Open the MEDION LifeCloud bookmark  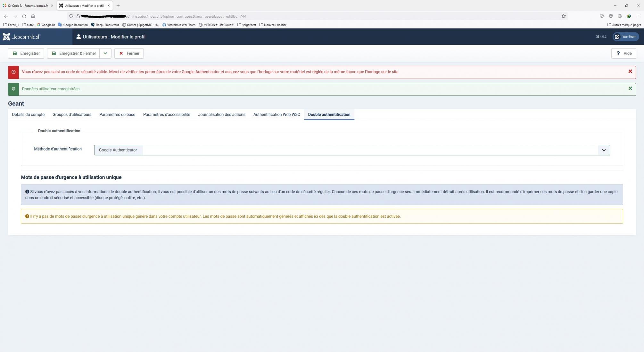point(216,25)
